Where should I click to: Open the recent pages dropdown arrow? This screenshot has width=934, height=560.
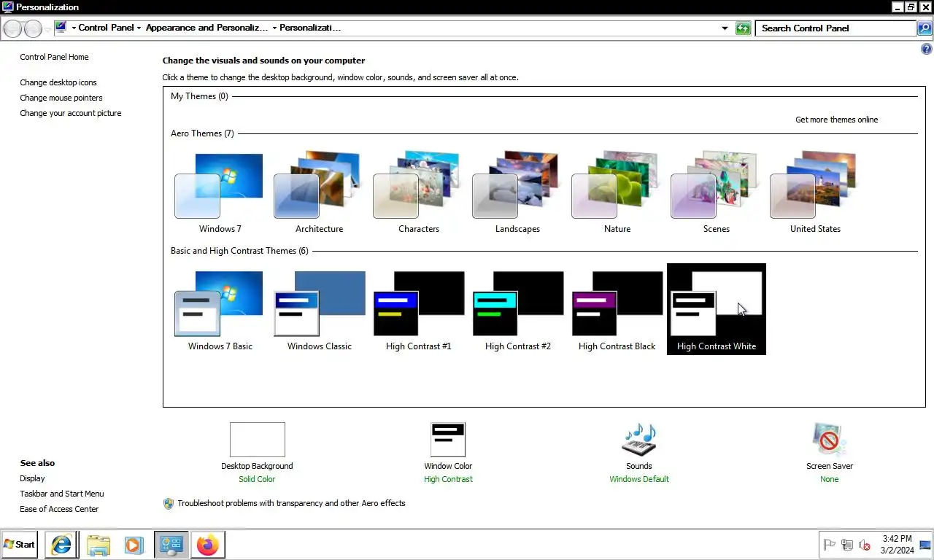point(48,29)
